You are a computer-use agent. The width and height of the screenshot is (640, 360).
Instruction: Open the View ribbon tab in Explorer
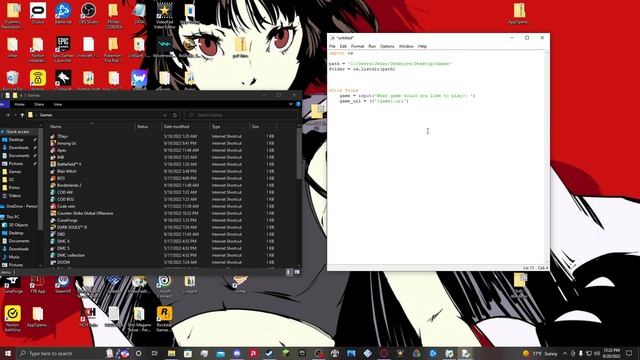[58, 104]
